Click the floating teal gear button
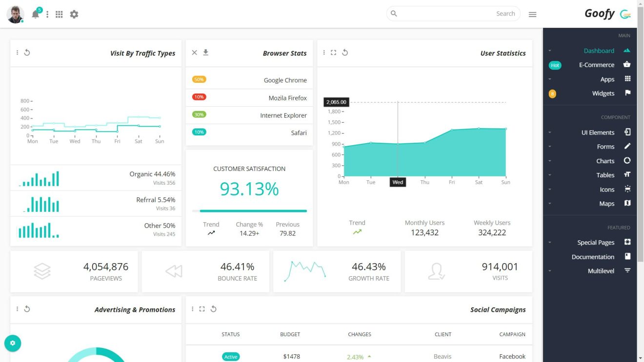The width and height of the screenshot is (644, 362). point(13,343)
